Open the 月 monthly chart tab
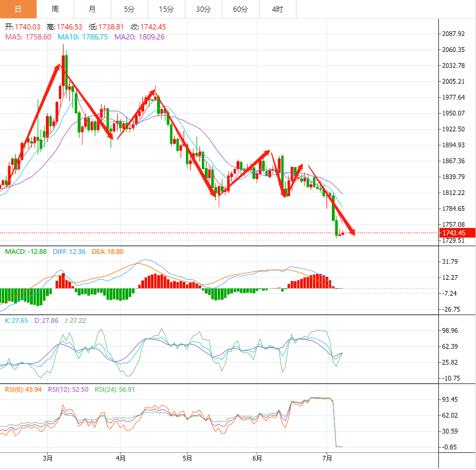The width and height of the screenshot is (476, 470). point(92,9)
